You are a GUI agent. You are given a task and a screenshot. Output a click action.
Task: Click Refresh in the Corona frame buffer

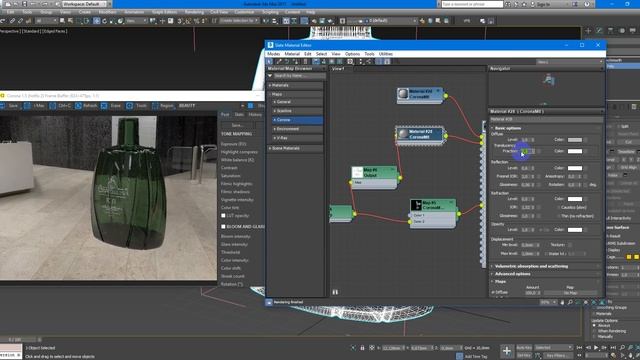pos(86,106)
